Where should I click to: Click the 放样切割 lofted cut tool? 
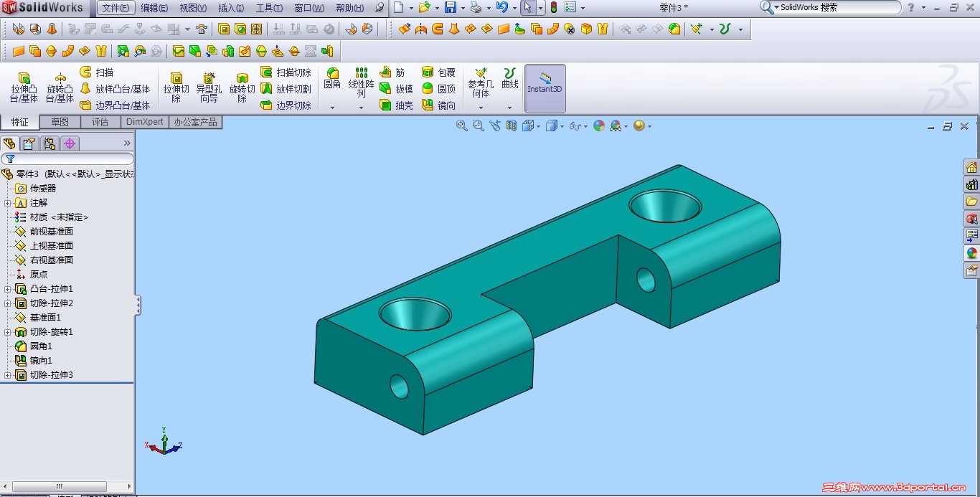click(286, 89)
